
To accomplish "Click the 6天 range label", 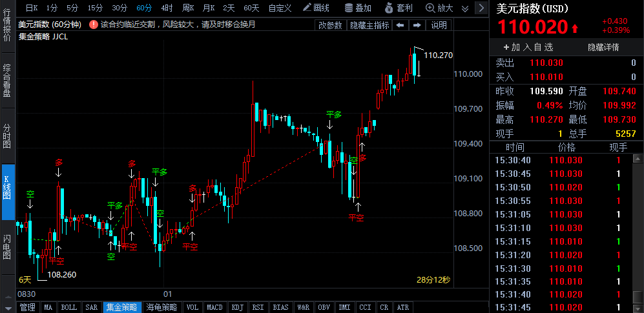I will coord(25,280).
